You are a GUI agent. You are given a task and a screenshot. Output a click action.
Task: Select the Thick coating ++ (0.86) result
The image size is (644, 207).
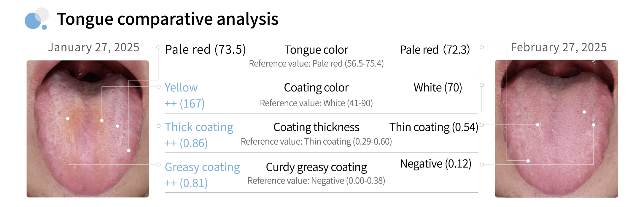[x=199, y=135]
